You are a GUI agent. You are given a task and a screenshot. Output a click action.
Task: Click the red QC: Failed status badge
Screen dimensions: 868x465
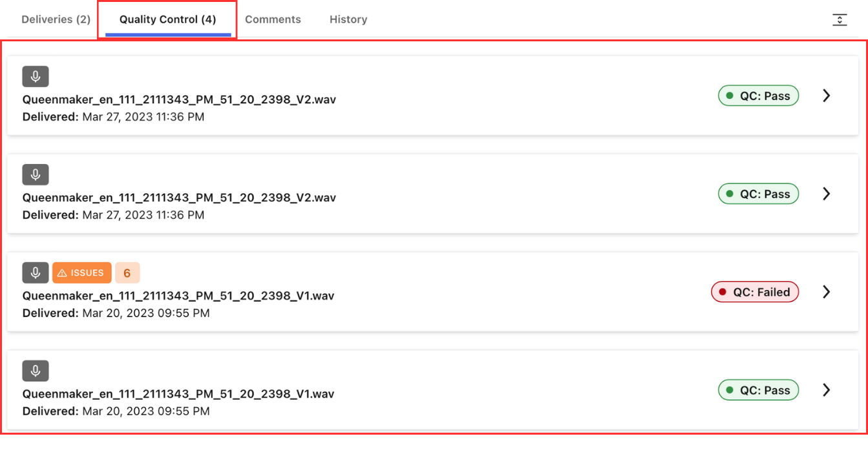coord(755,292)
